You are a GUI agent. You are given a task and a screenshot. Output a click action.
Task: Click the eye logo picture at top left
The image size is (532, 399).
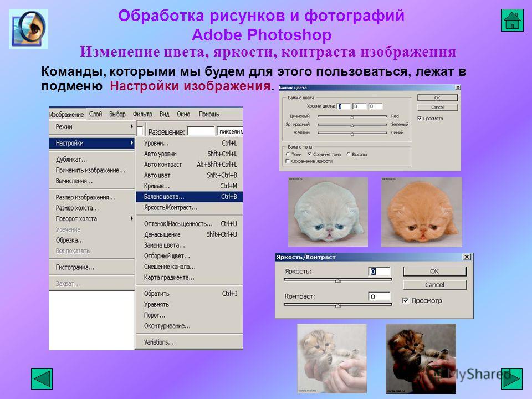pyautogui.click(x=28, y=28)
